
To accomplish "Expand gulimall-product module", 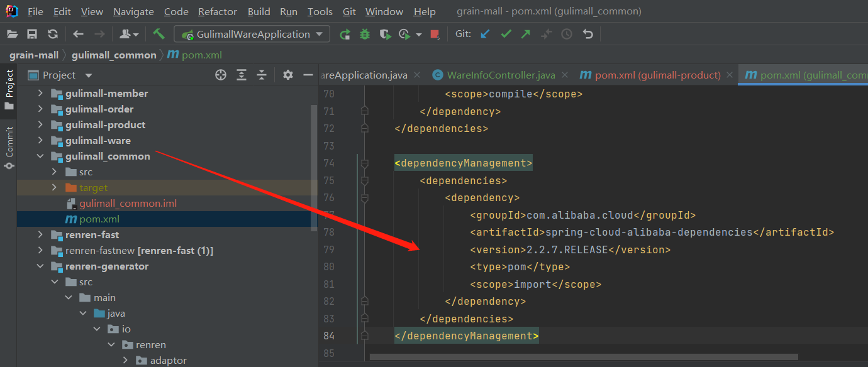I will click(40, 125).
